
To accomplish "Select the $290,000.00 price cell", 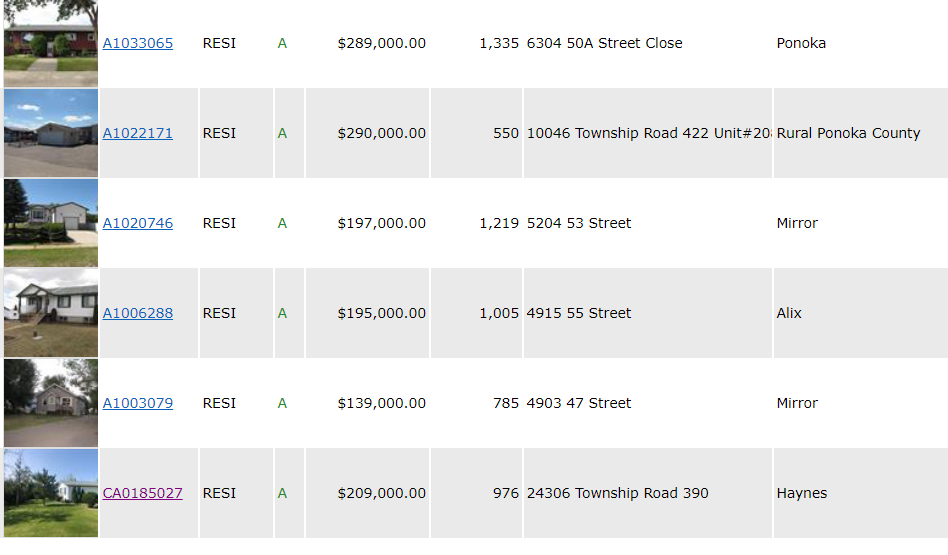I will pyautogui.click(x=368, y=133).
